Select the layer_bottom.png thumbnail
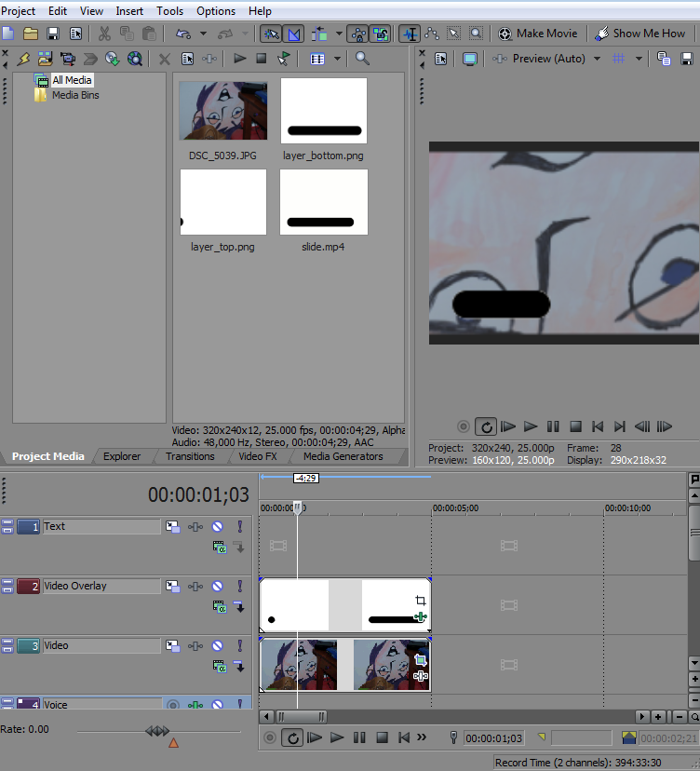This screenshot has height=771, width=700. point(323,111)
